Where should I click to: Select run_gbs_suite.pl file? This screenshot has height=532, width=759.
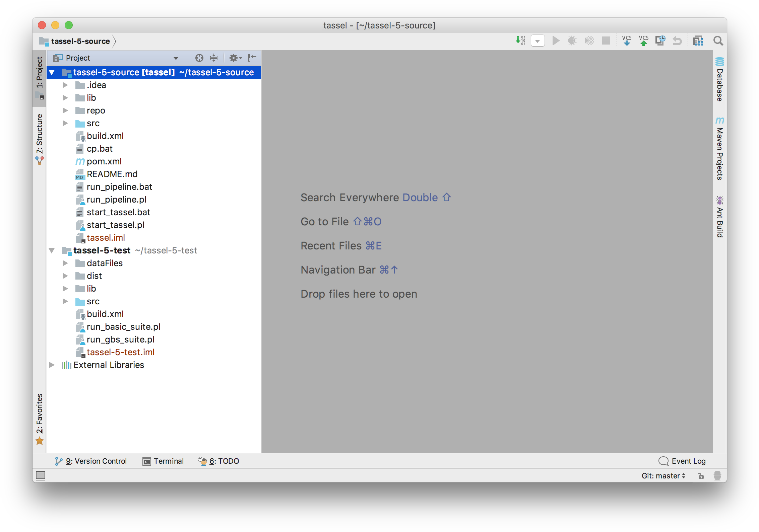click(x=120, y=339)
